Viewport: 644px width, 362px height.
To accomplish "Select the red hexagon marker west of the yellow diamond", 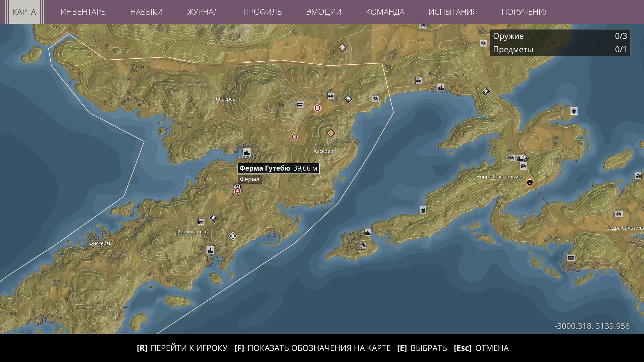I will coord(294,137).
